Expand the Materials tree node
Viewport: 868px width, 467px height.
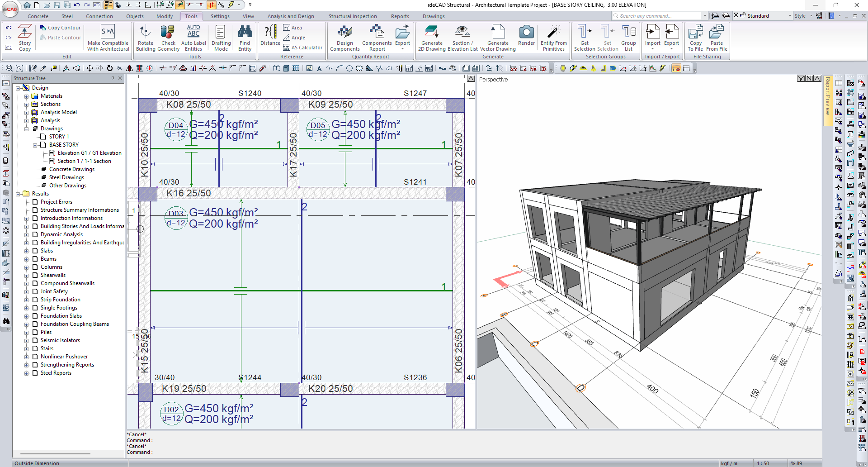26,96
